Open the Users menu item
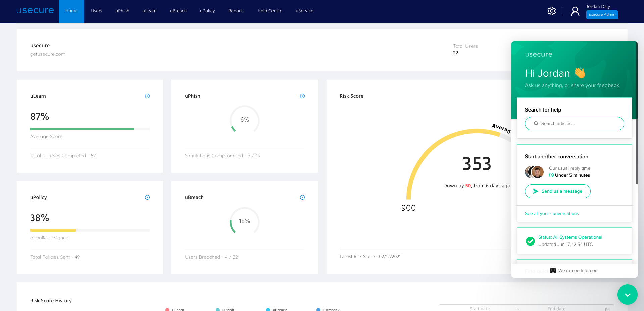This screenshot has height=311, width=644. [97, 11]
